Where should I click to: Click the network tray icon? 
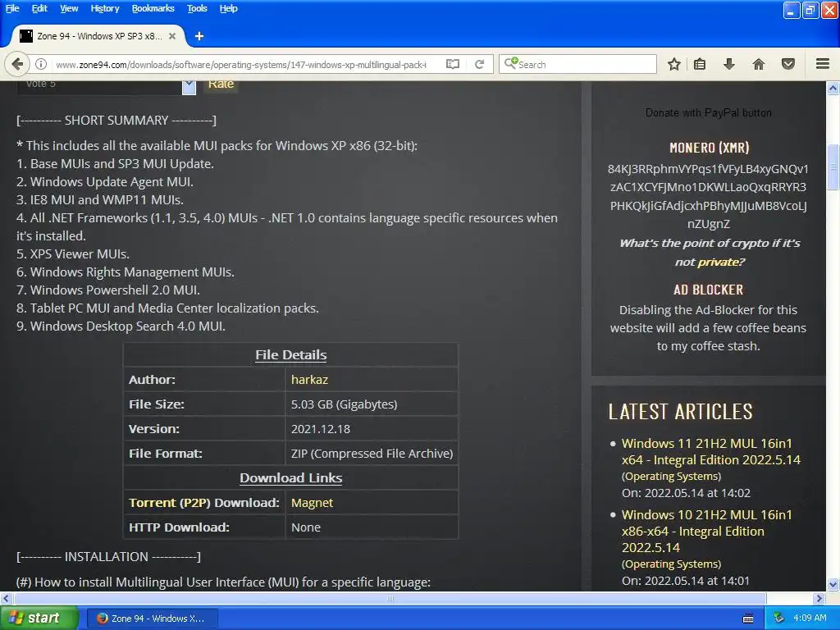point(779,618)
